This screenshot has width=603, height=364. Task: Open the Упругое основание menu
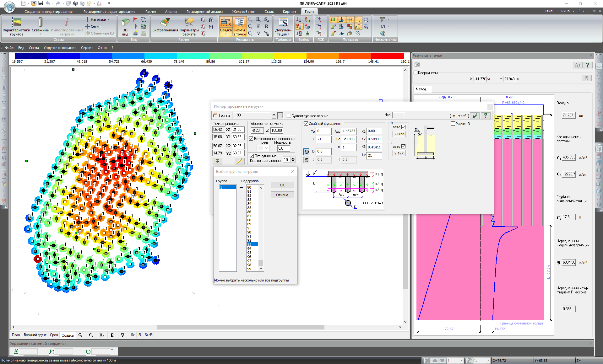coord(60,48)
